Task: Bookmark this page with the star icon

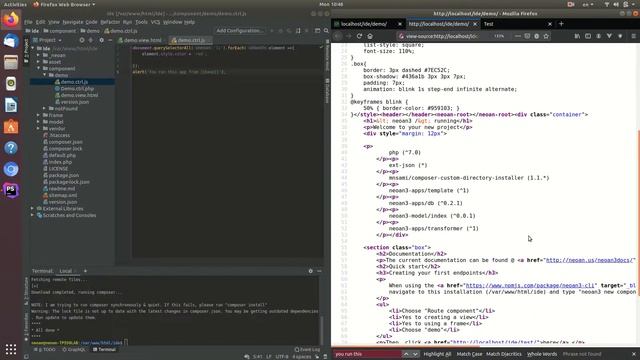Action: pos(546,36)
